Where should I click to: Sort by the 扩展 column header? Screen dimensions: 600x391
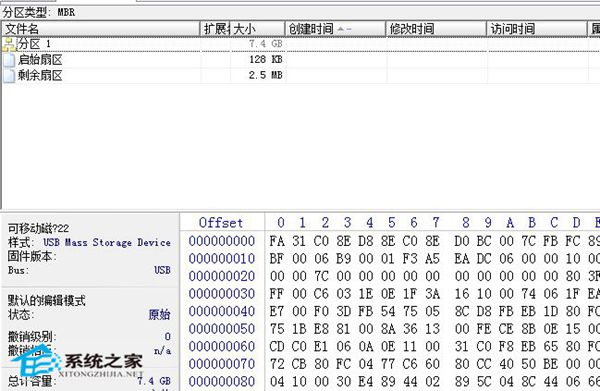(x=215, y=29)
